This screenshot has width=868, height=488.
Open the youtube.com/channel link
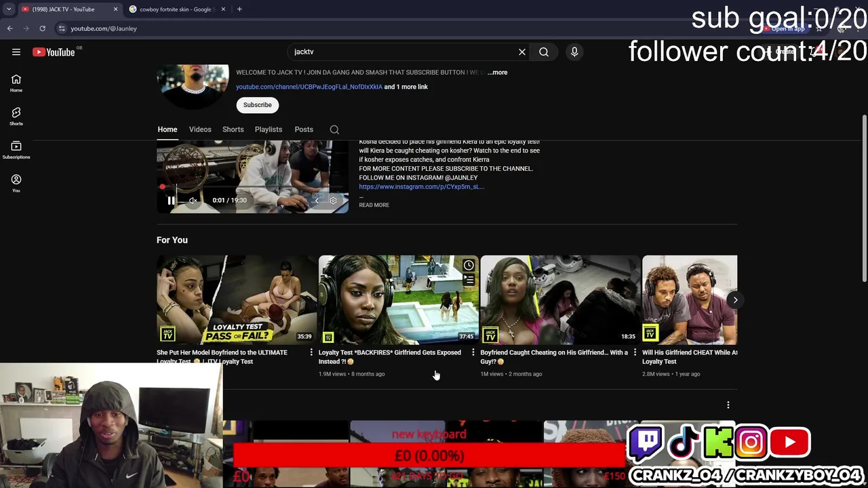click(309, 87)
